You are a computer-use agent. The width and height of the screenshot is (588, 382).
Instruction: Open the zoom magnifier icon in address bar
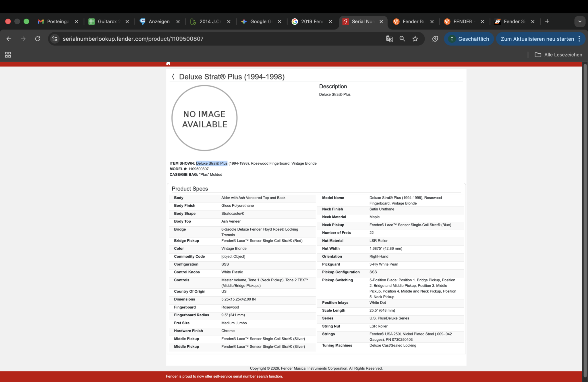(x=402, y=39)
